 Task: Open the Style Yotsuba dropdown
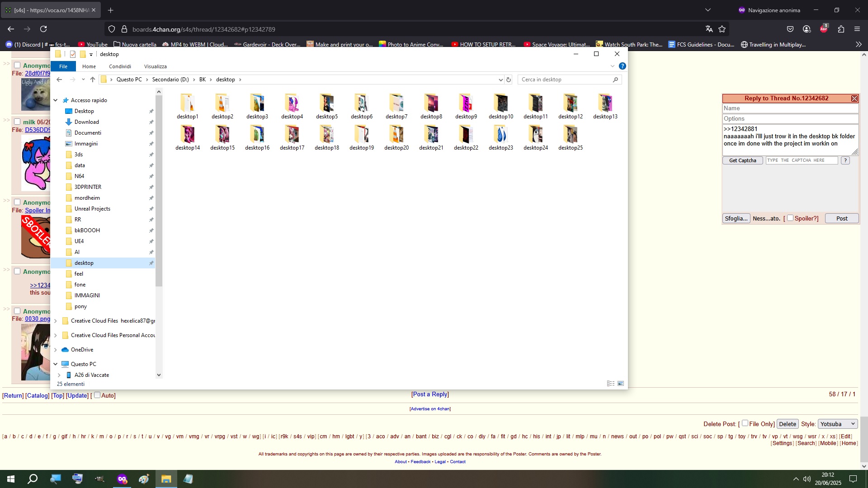pos(838,424)
